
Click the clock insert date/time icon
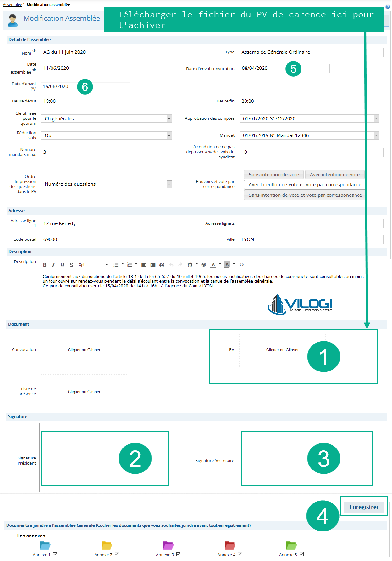point(190,265)
